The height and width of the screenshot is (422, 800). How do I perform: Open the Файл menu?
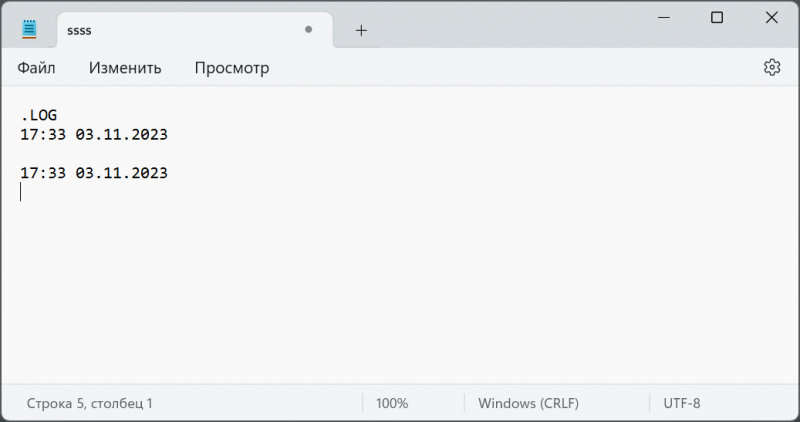(36, 68)
